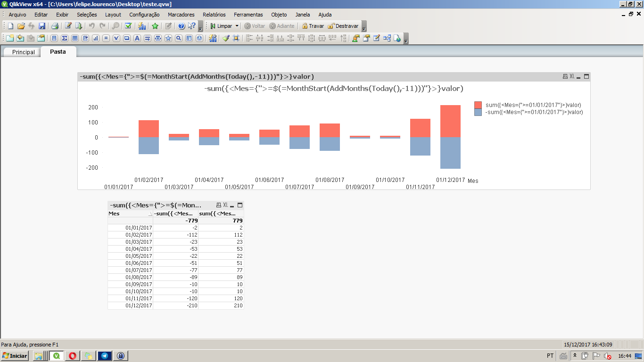Screen dimensions: 644x362
Task: Print using the printer icon
Action: tap(55, 26)
